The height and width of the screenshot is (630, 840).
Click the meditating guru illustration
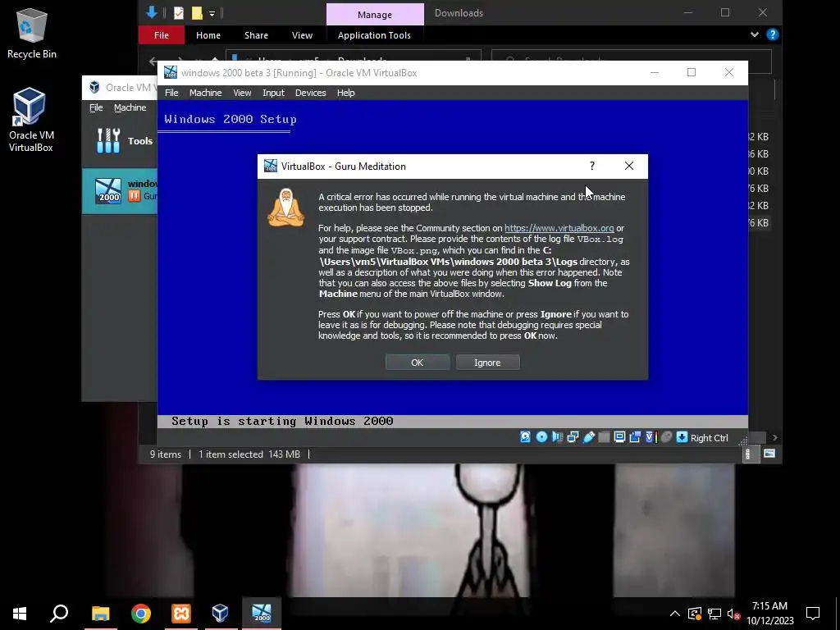point(286,208)
